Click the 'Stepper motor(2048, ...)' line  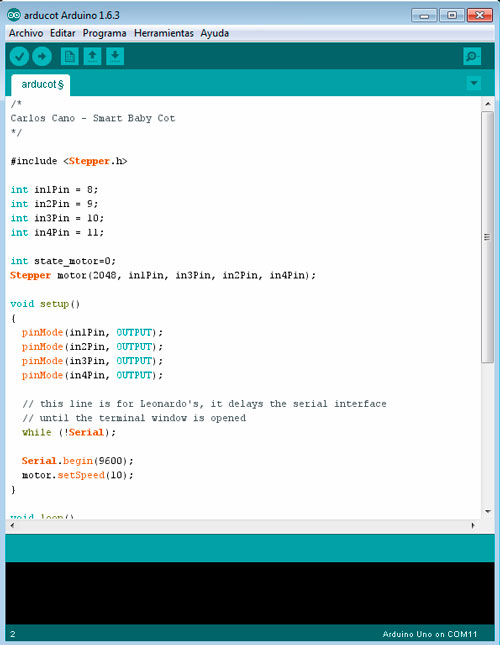(x=163, y=275)
